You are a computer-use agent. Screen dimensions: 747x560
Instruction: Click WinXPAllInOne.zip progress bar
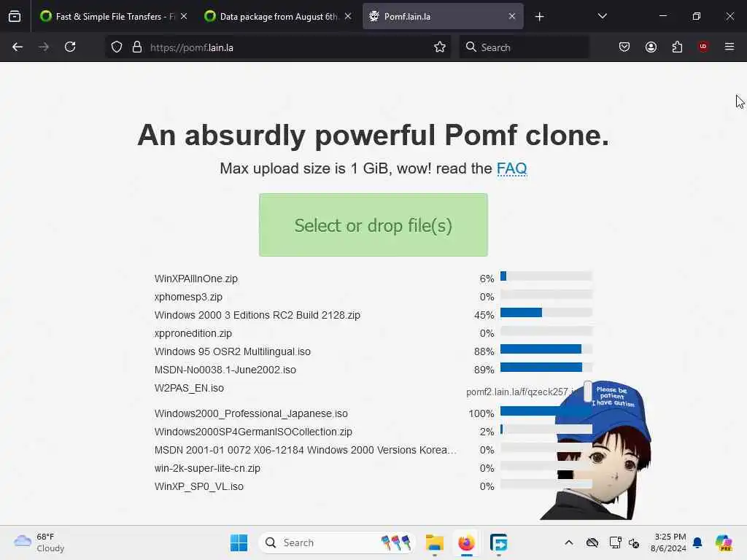click(546, 276)
